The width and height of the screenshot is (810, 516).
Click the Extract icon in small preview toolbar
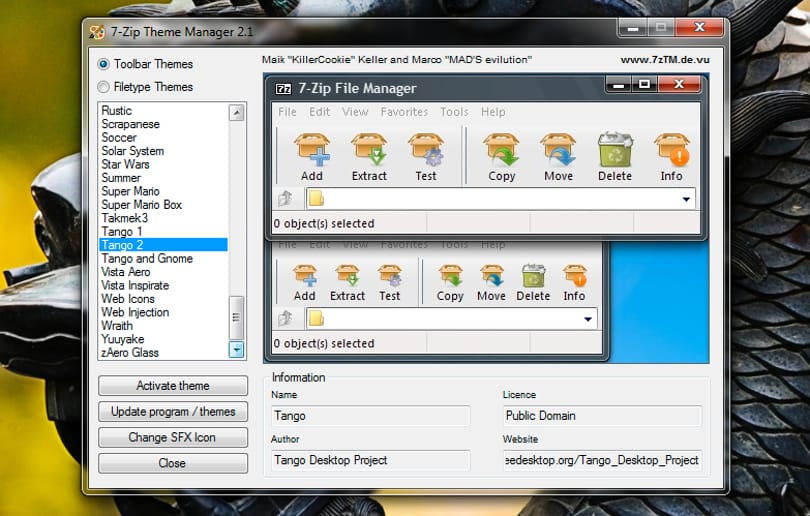347,276
